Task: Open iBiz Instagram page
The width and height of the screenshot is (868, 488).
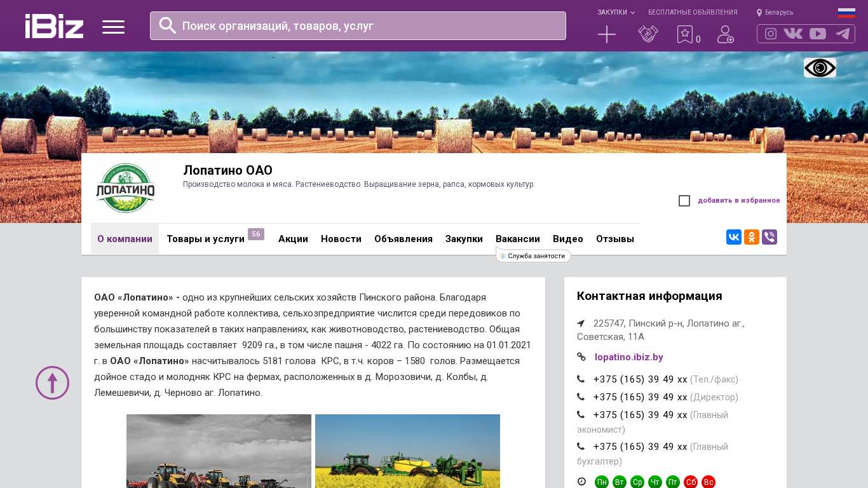Action: (x=771, y=34)
